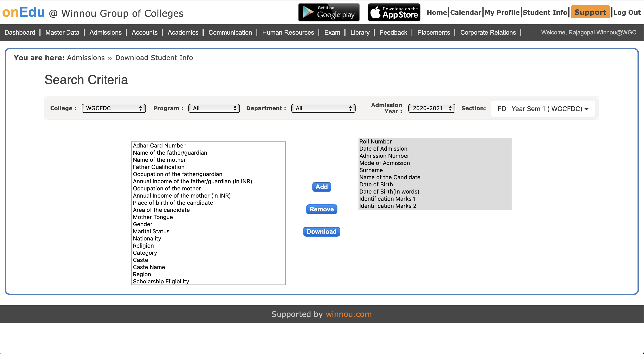Click the Download button
Image resolution: width=644 pixels, height=354 pixels.
coord(322,232)
